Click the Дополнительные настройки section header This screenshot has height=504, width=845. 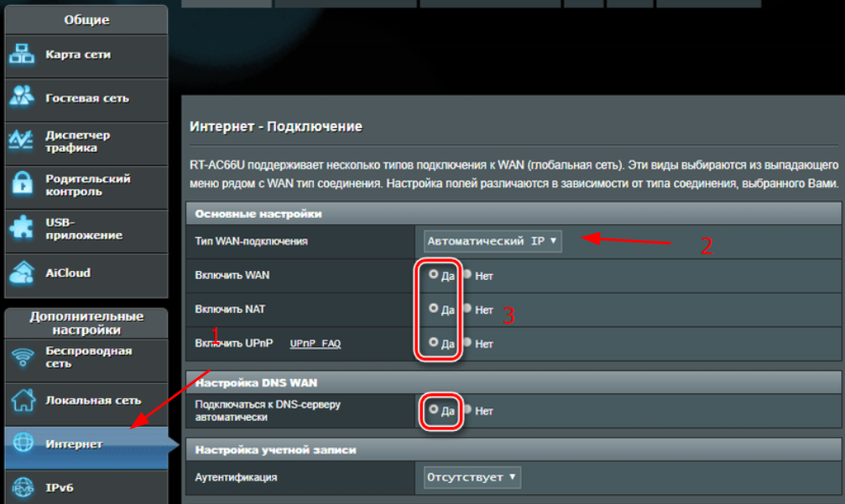[86, 323]
